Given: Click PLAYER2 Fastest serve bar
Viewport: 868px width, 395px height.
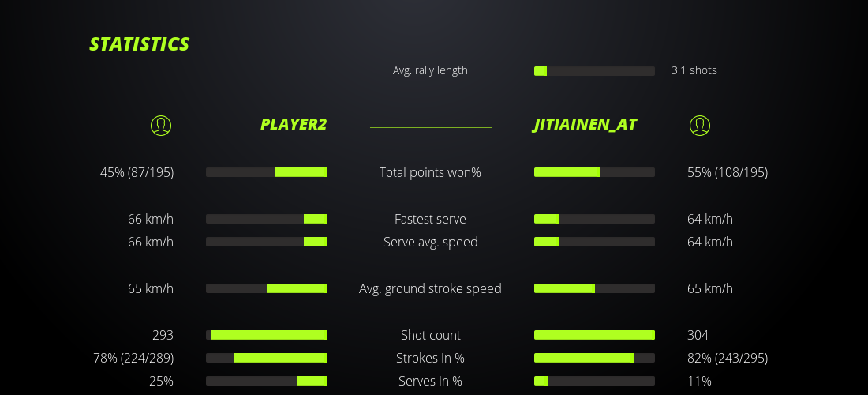Looking at the screenshot, I should [x=267, y=219].
